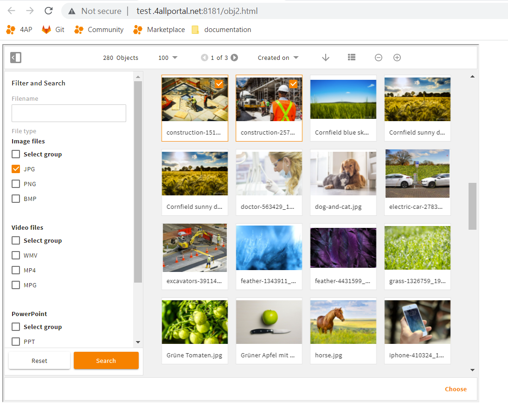This screenshot has width=508, height=420.
Task: Enable the MPG file type checkbox
Action: pos(16,285)
